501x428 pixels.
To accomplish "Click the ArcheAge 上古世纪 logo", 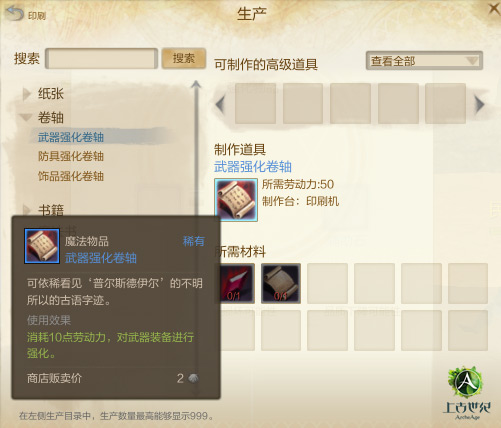I will pyautogui.click(x=466, y=394).
